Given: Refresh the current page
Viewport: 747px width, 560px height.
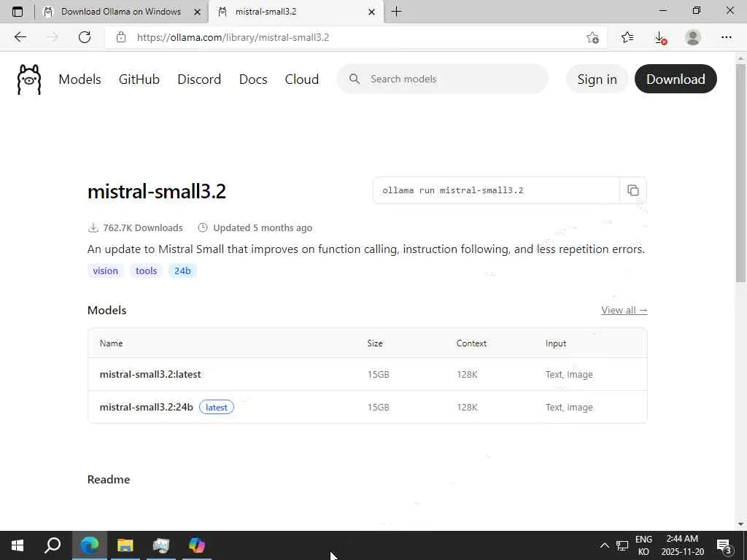Looking at the screenshot, I should coord(85,37).
